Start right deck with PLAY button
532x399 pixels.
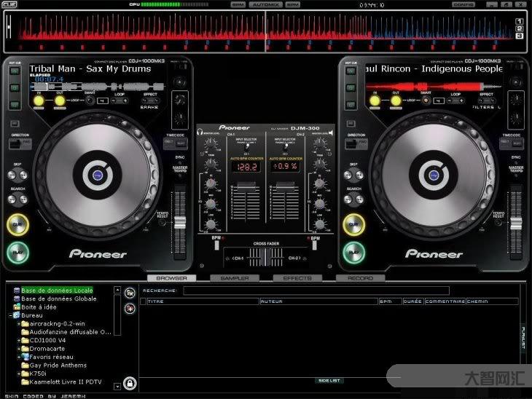(x=354, y=253)
